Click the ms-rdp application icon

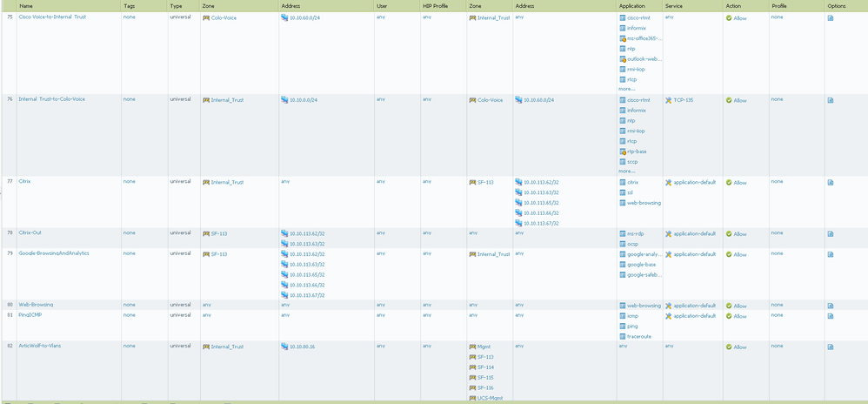coord(623,234)
